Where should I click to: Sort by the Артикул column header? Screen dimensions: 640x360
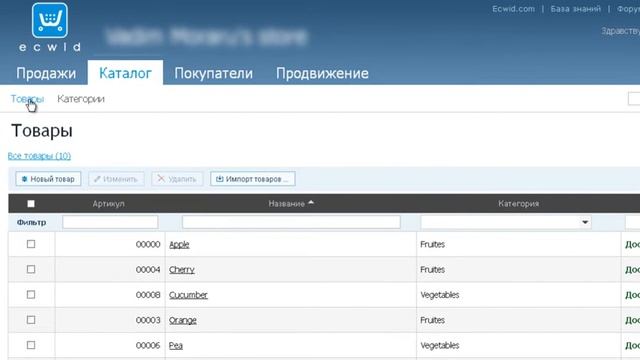point(109,204)
